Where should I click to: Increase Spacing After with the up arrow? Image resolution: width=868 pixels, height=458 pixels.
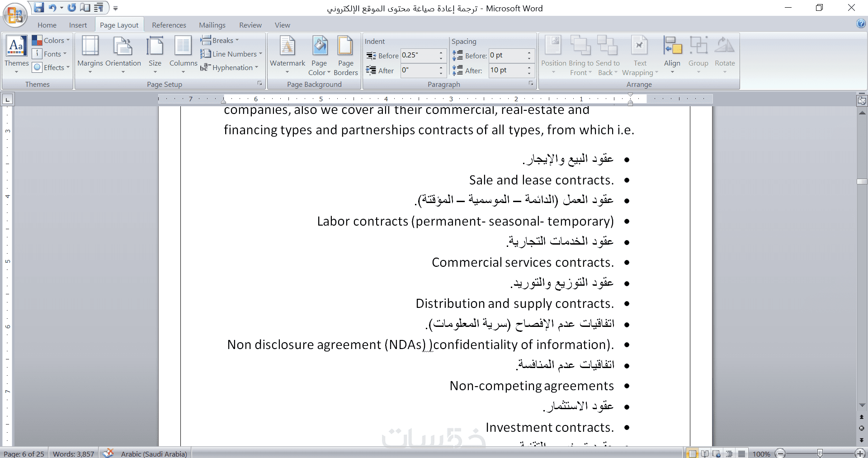coord(529,67)
